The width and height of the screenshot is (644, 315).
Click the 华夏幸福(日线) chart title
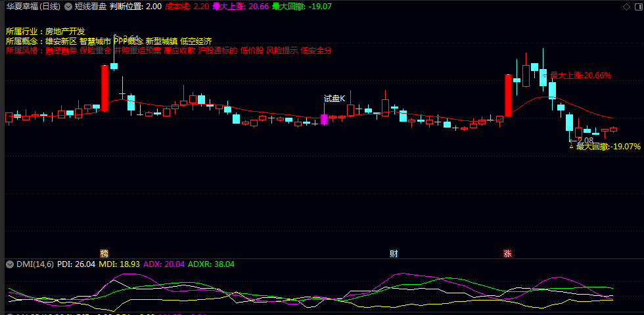(34, 7)
